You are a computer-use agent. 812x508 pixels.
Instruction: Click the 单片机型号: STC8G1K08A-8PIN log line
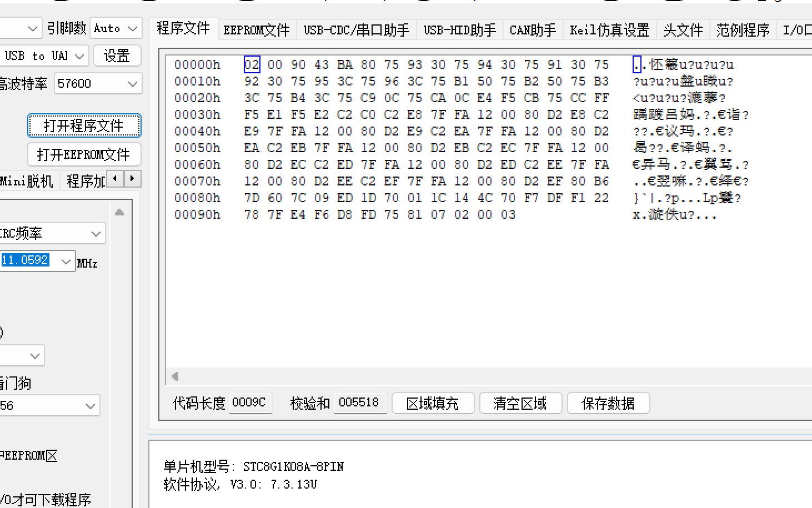coord(254,466)
